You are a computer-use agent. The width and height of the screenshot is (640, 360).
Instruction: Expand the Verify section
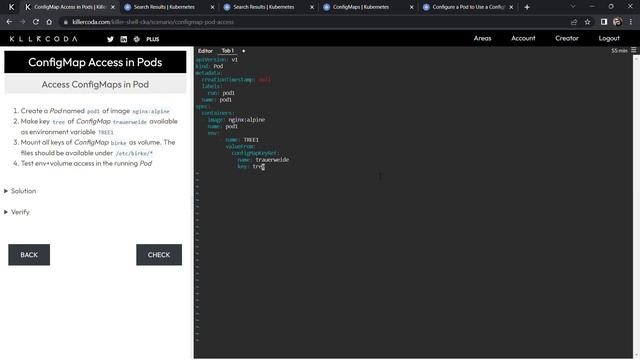17,212
